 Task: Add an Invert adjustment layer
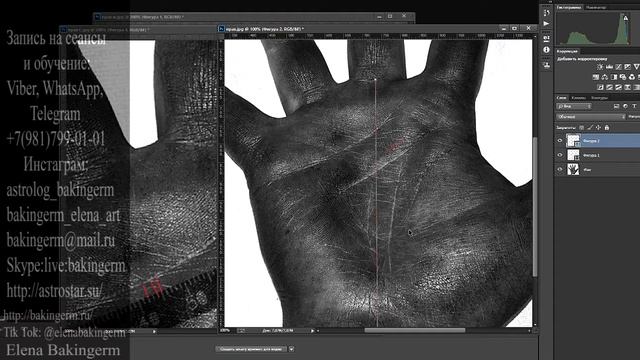coord(600,87)
